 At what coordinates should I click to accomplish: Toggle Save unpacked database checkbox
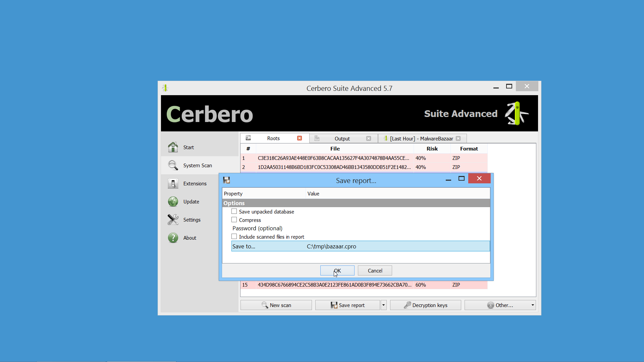234,211
